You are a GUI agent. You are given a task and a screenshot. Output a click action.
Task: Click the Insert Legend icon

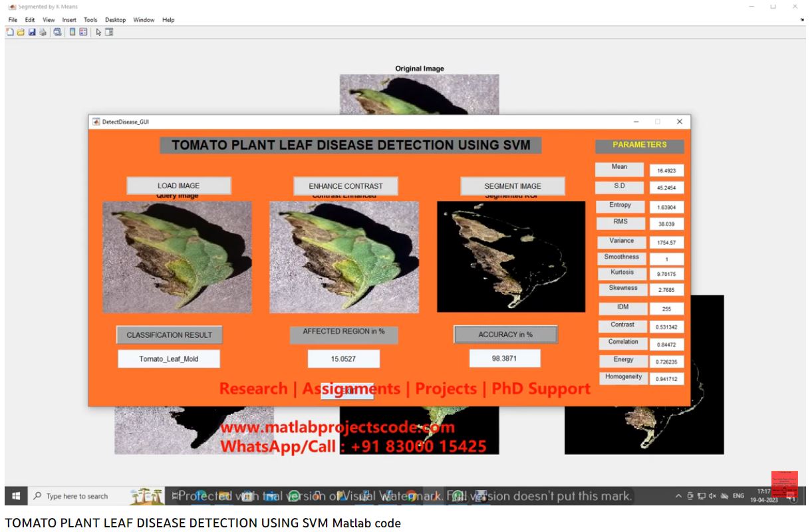pyautogui.click(x=84, y=31)
